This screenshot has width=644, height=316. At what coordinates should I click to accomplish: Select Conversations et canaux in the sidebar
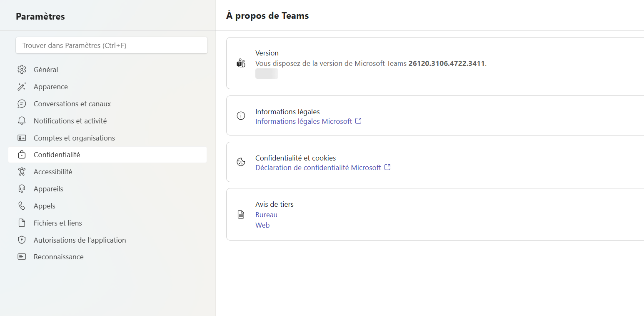[x=107, y=104]
